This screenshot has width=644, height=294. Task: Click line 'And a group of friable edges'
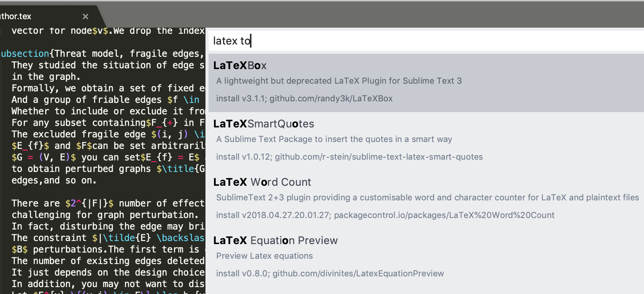coord(106,100)
